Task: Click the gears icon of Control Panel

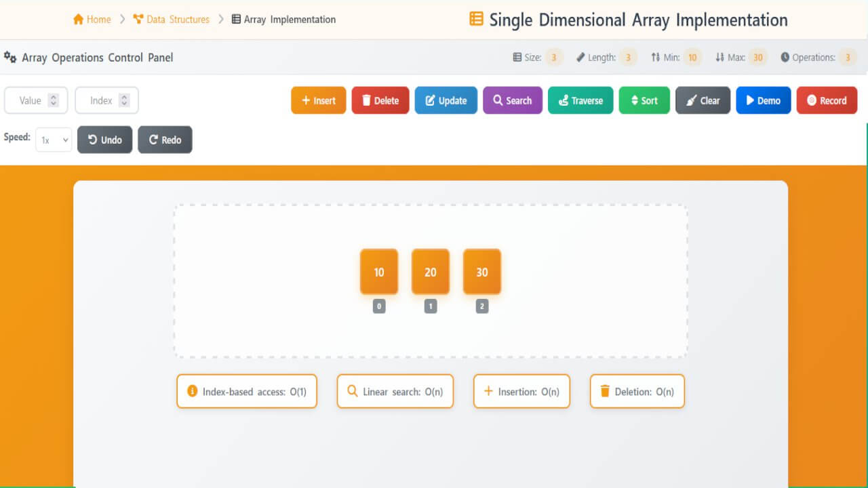Action: (x=10, y=57)
